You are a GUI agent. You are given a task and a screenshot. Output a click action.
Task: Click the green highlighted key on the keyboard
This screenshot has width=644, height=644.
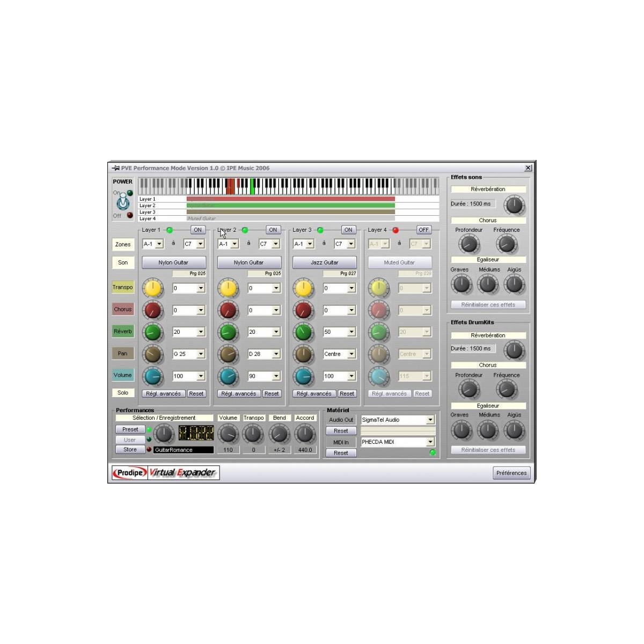[x=253, y=186]
